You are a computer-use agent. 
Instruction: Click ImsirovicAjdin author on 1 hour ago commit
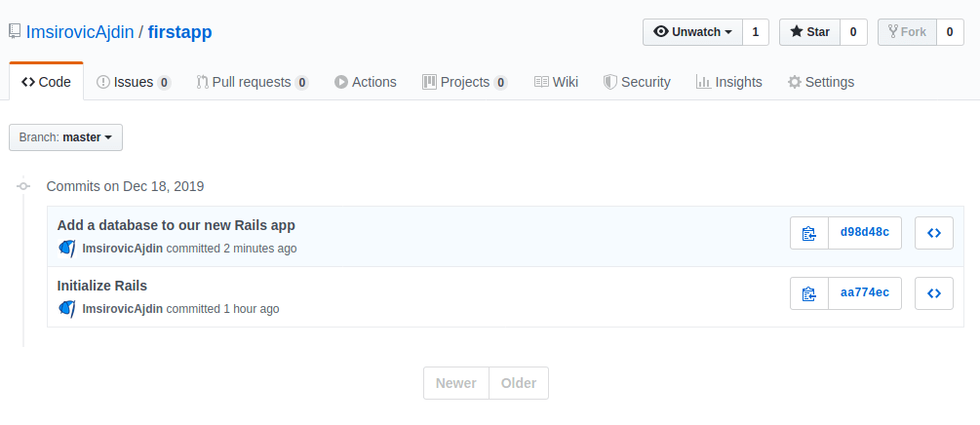(123, 309)
